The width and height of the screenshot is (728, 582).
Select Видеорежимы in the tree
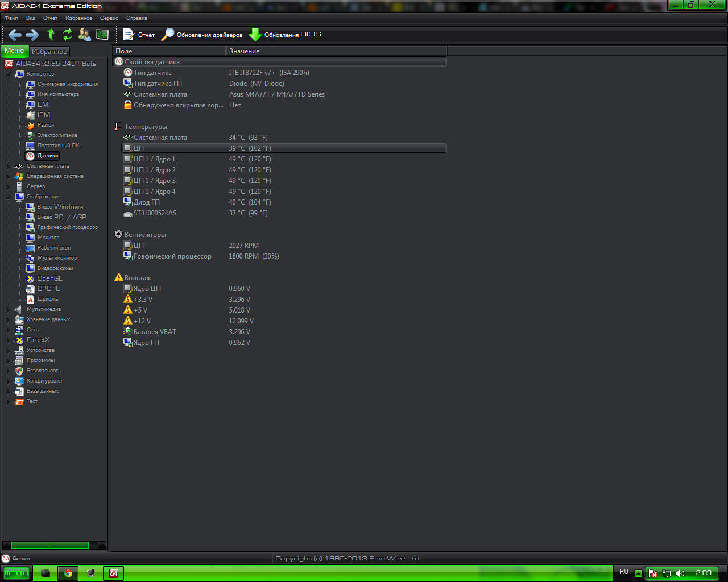55,268
